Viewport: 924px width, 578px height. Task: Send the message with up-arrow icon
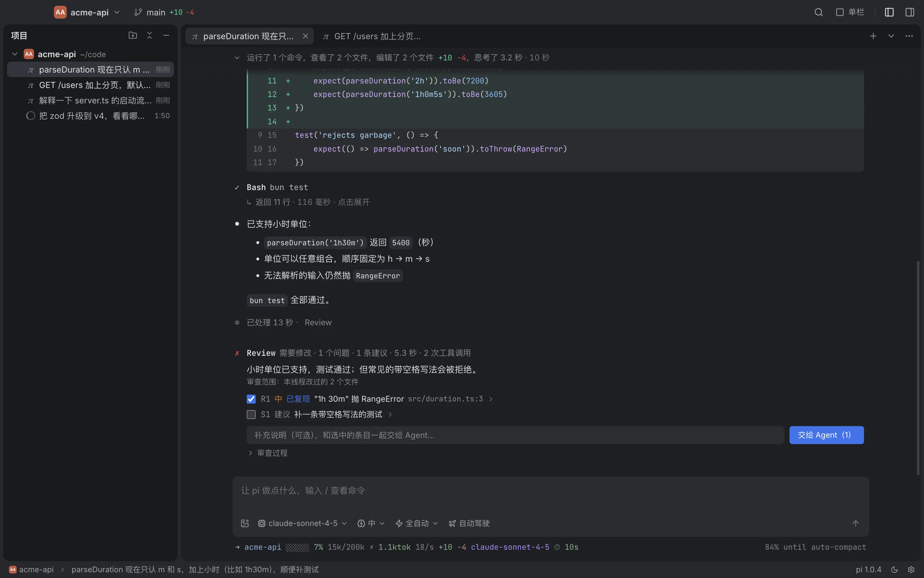coord(855,523)
